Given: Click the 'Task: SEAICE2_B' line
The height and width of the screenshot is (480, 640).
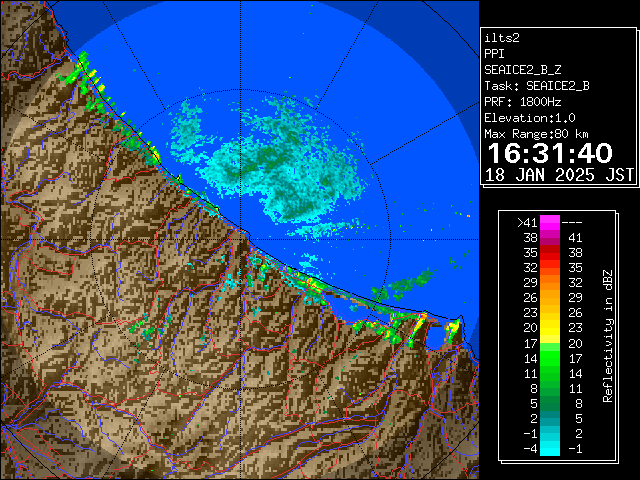Looking at the screenshot, I should [537, 86].
